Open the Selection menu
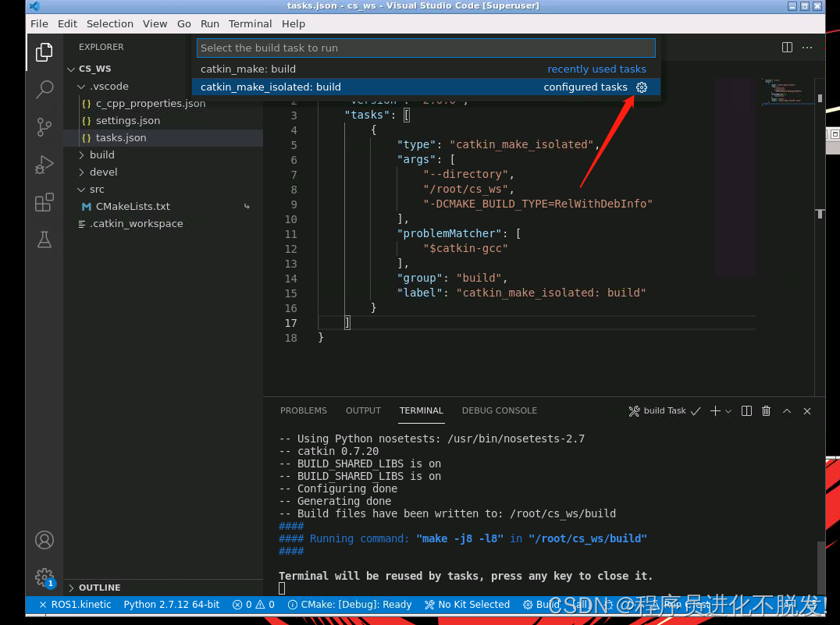Viewport: 840px width, 625px height. pyautogui.click(x=110, y=23)
